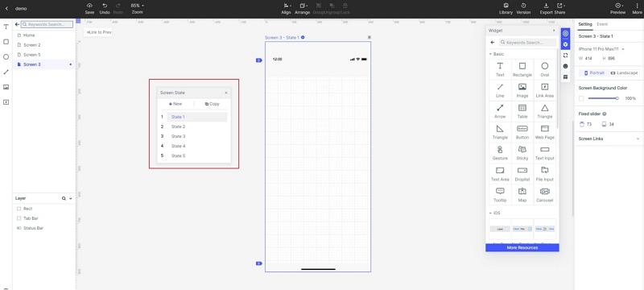Click the More Resources button
The width and height of the screenshot is (644, 290).
[522, 247]
